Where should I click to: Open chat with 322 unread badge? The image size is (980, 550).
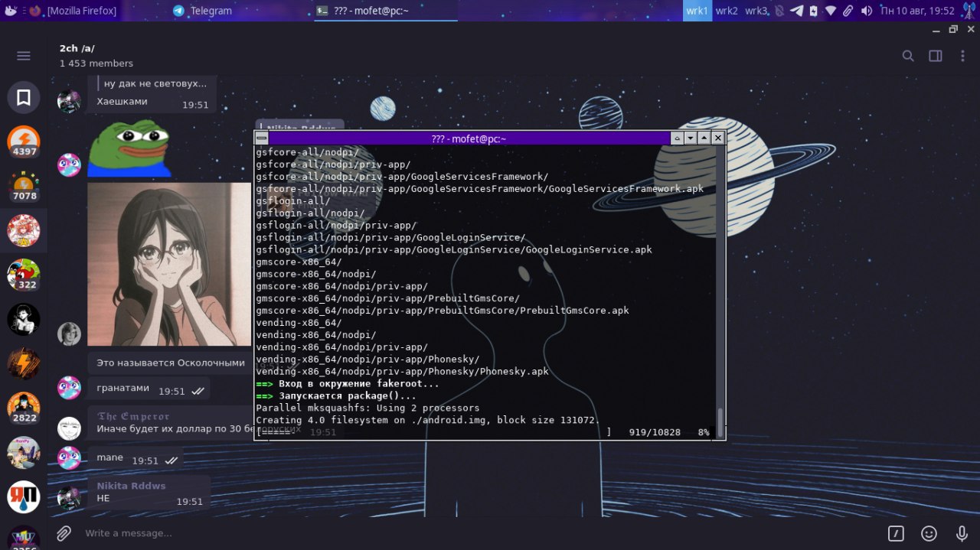[x=24, y=275]
